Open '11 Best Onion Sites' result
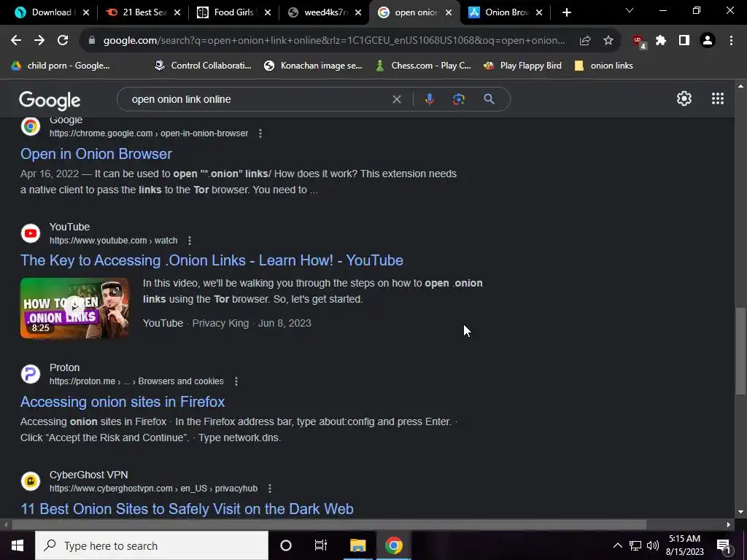Screen dimensions: 747x560 coord(187,509)
